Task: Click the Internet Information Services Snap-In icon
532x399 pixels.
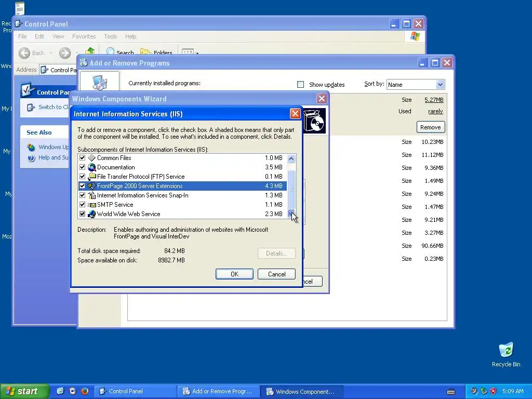Action: click(x=91, y=195)
